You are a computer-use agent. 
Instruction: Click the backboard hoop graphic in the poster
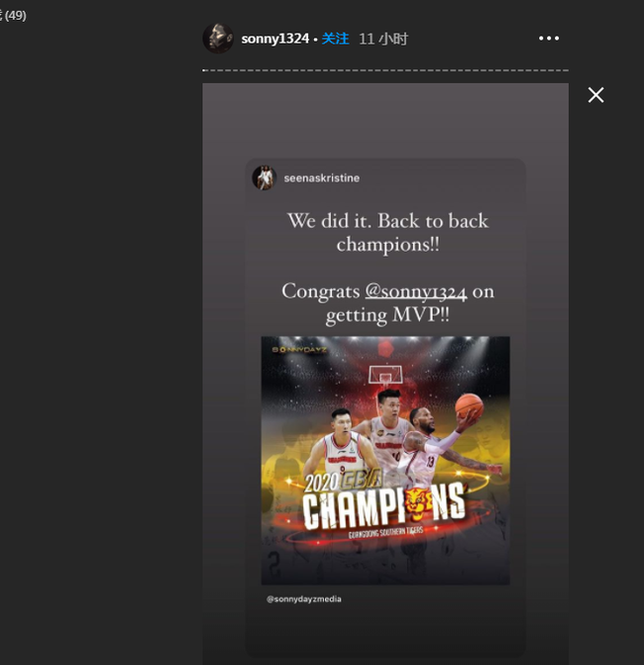(x=385, y=376)
